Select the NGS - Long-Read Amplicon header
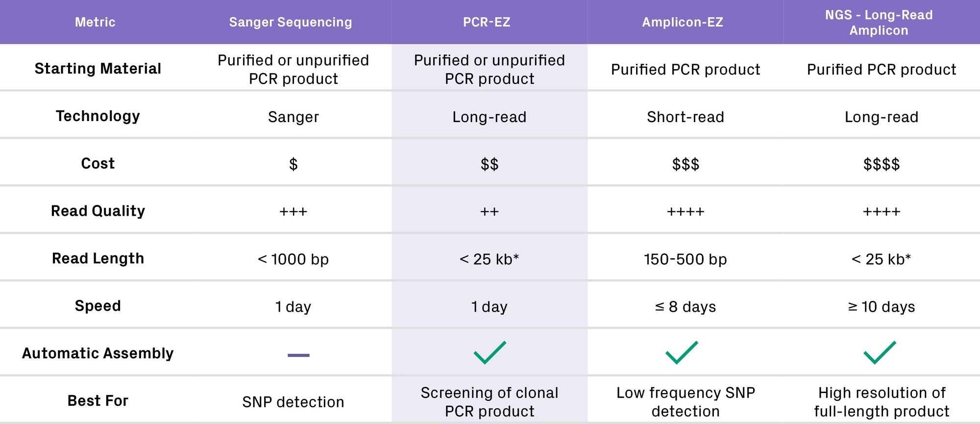 click(879, 23)
